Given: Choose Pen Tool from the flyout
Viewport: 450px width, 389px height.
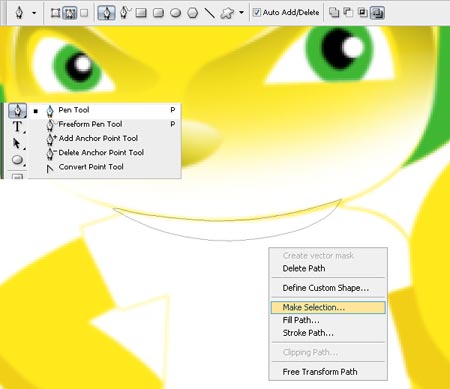Looking at the screenshot, I should (x=105, y=110).
